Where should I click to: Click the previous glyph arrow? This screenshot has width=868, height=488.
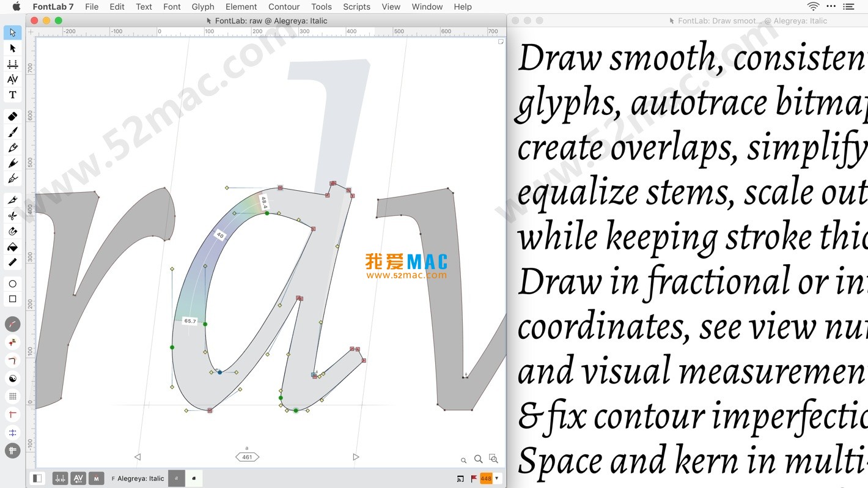137,456
